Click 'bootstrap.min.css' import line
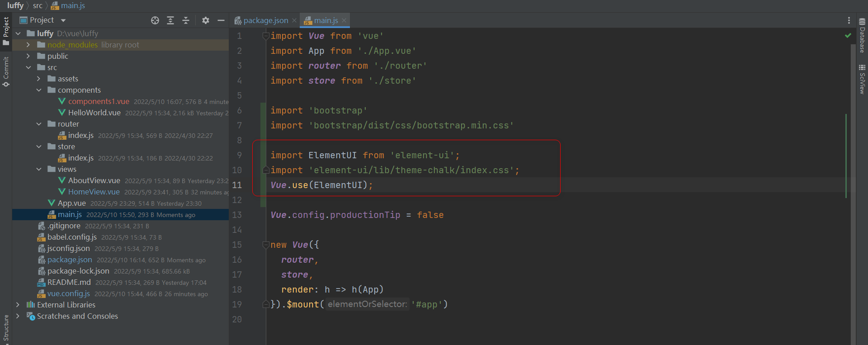 [392, 125]
